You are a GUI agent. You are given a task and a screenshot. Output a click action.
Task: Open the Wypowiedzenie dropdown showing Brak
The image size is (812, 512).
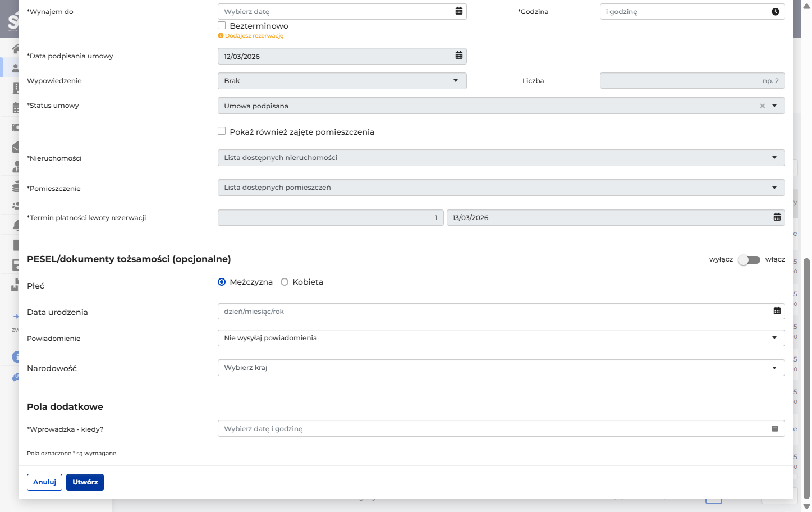pyautogui.click(x=342, y=81)
